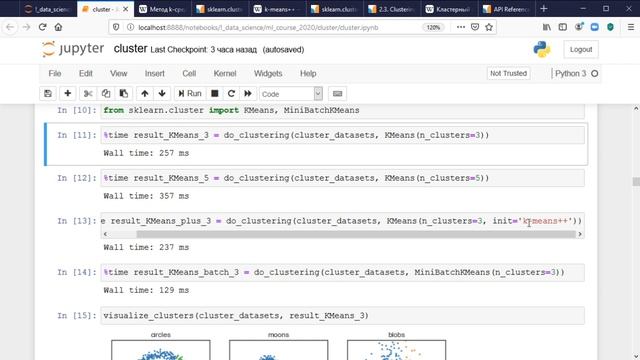Open the command palette keyboard icon
The width and height of the screenshot is (640, 360).
point(337,93)
